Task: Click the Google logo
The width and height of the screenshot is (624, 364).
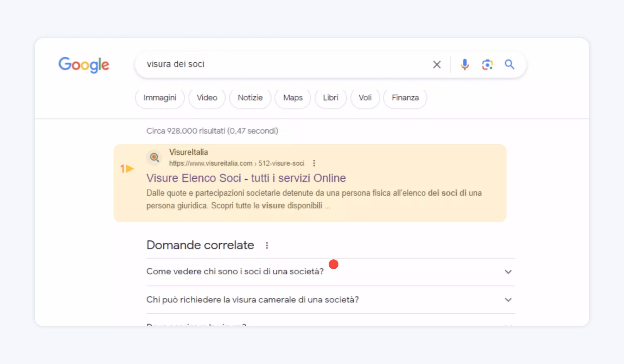Action: [84, 65]
